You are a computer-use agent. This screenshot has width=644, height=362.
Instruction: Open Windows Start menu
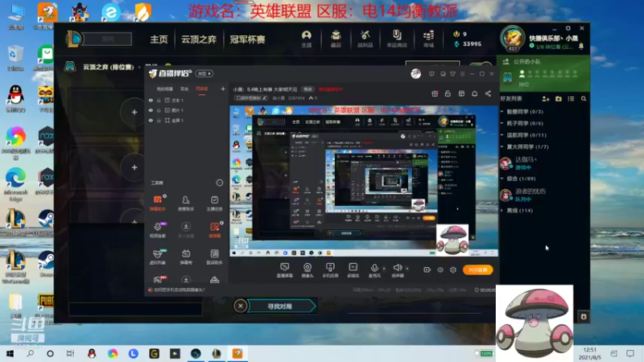(10, 353)
